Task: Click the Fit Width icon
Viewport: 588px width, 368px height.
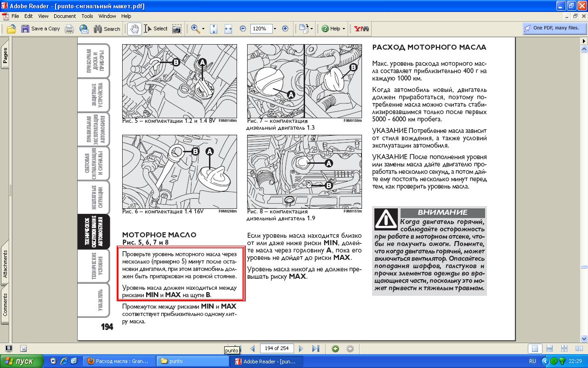Action: click(228, 29)
